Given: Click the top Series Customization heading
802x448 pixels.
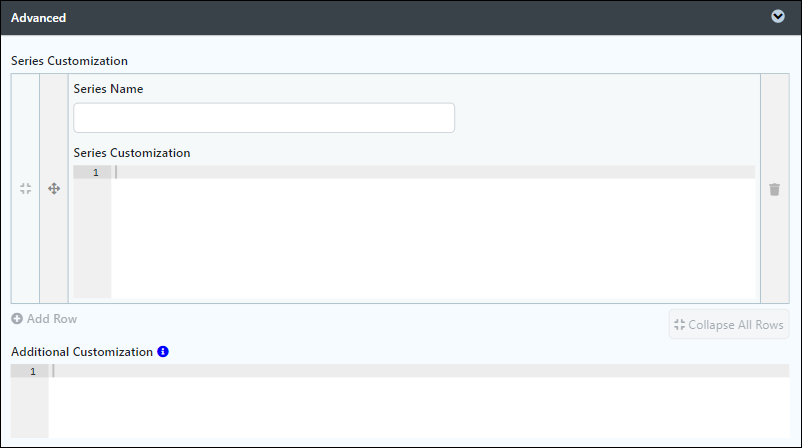Looking at the screenshot, I should [70, 61].
